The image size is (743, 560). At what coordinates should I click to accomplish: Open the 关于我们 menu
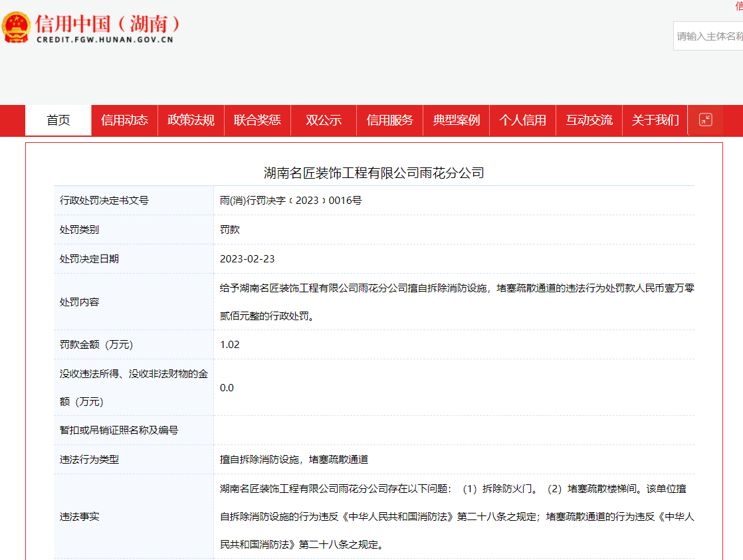pos(655,120)
